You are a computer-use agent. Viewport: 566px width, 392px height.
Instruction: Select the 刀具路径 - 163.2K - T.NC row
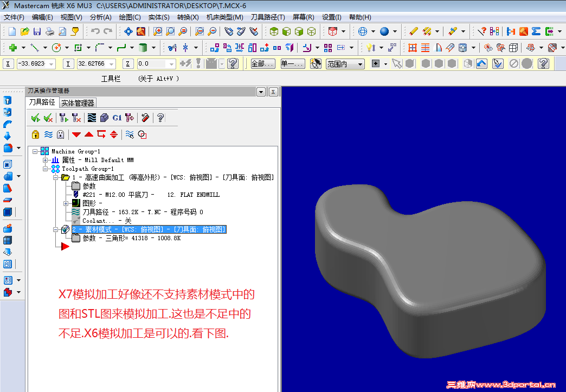pyautogui.click(x=143, y=212)
